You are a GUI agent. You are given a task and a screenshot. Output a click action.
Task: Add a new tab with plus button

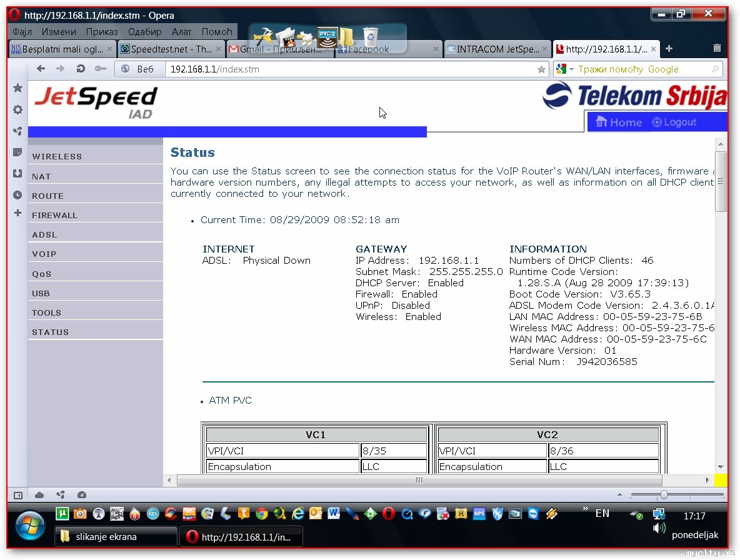pos(669,49)
